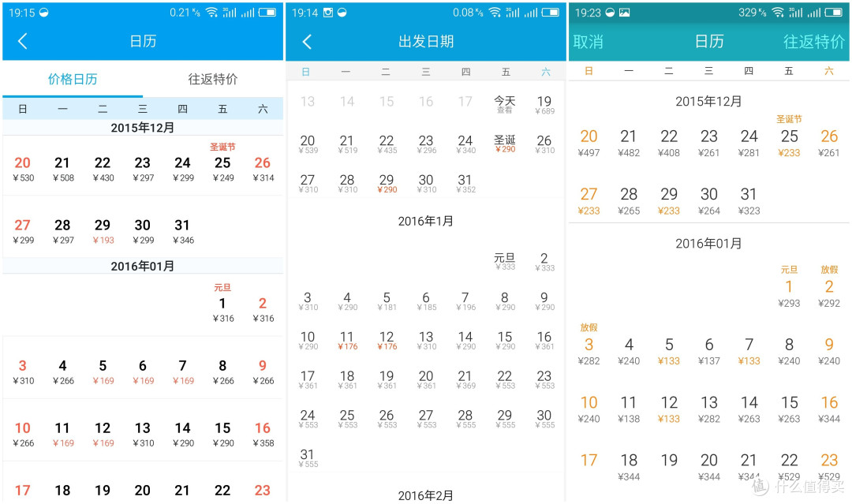Screen dimensions: 852x504
Task: Select January 12 ¥133 in right calendar
Action: tap(669, 409)
